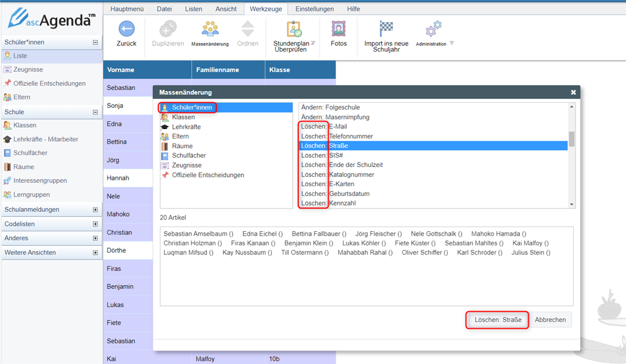The width and height of the screenshot is (626, 364).
Task: Select the Ändern: Folgeschule action
Action: coord(434,107)
